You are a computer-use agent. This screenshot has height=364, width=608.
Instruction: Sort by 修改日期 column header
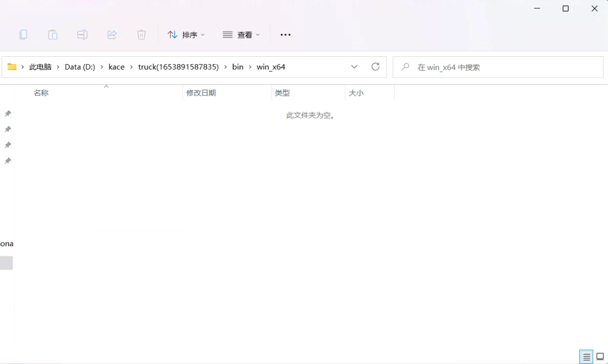point(201,93)
